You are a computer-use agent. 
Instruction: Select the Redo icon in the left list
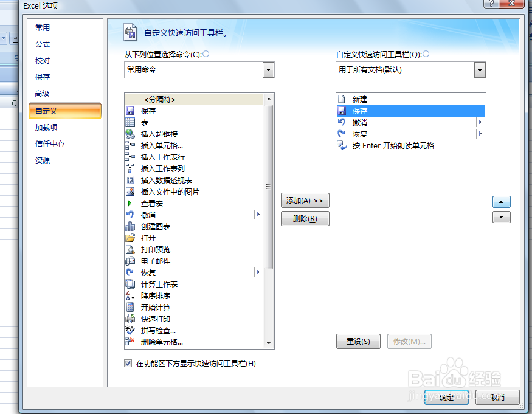(x=130, y=272)
